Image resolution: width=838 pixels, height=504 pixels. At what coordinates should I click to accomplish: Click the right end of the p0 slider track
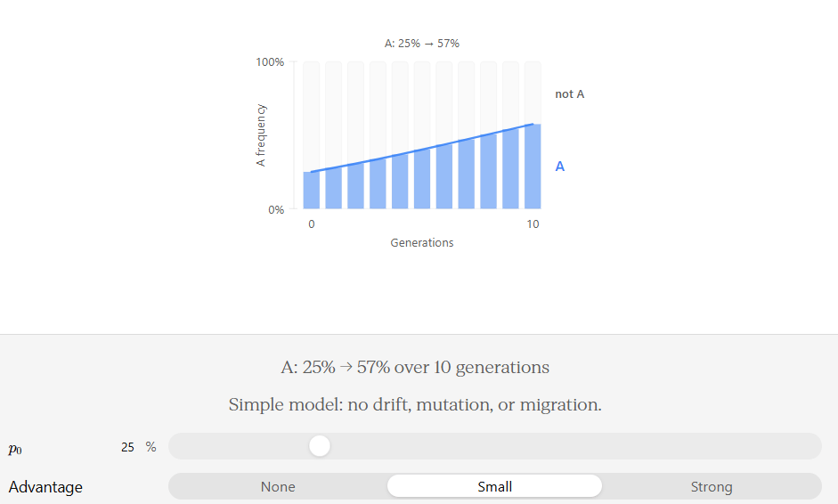tap(811, 446)
